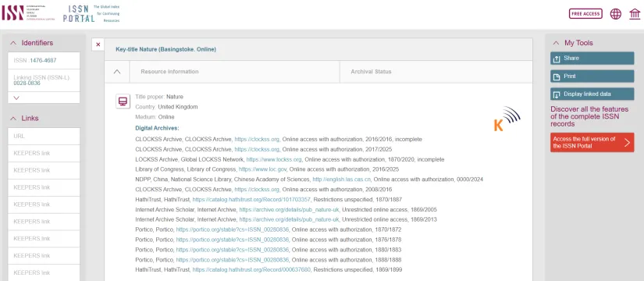Screen dimensions: 644x281
Task: Collapse the My Tools panel
Action: click(x=556, y=43)
